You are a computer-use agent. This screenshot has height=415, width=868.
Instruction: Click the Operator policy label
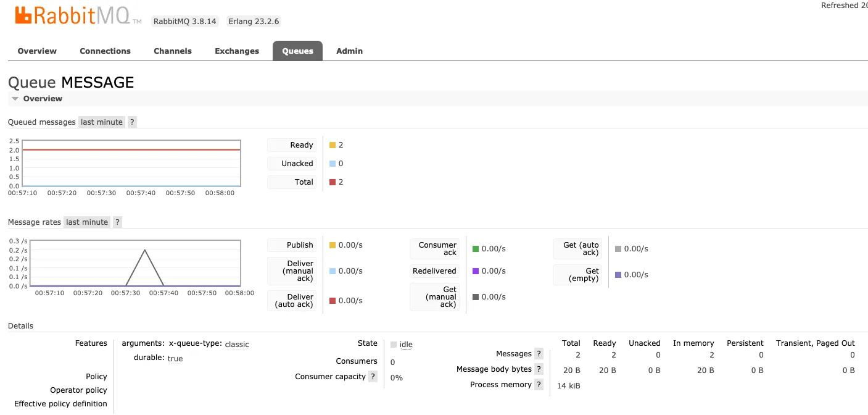click(78, 390)
